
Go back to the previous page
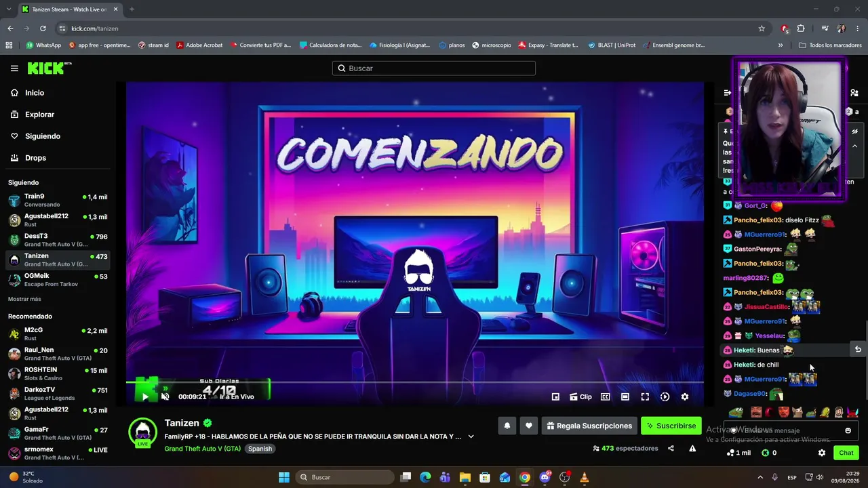coord(10,28)
